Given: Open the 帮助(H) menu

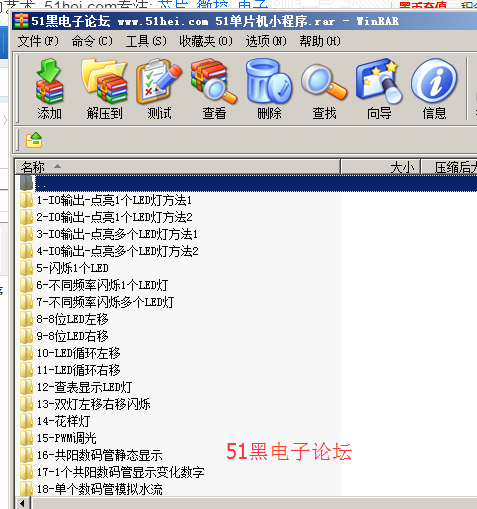Looking at the screenshot, I should tap(320, 41).
